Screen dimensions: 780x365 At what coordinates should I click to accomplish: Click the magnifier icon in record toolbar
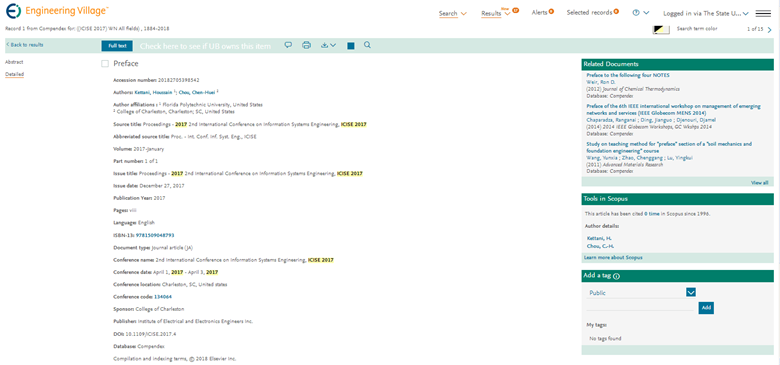(x=367, y=45)
